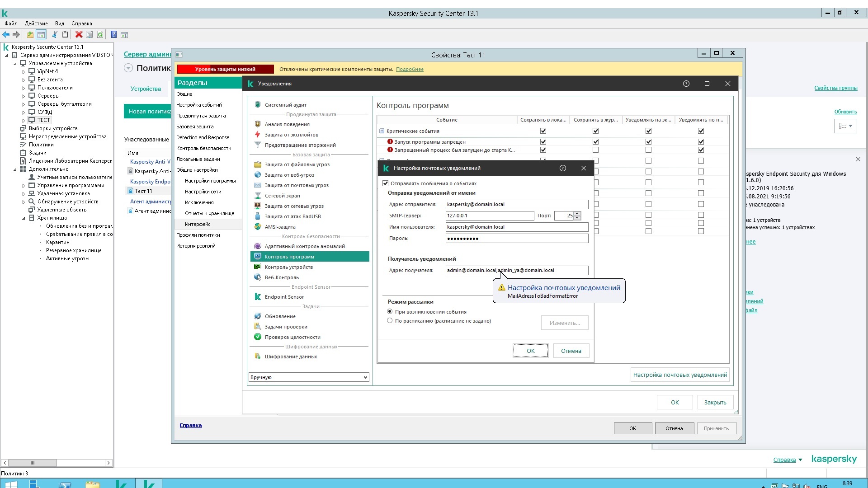The image size is (868, 488).
Task: Open the Действие menu
Action: (36, 23)
